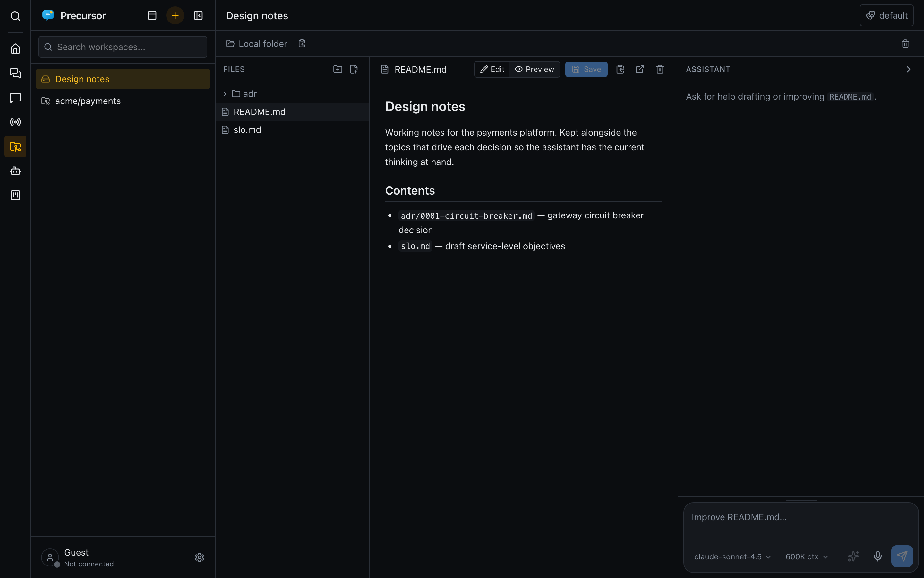Open the default theme selector button
This screenshot has width=924, height=578.
pyautogui.click(x=886, y=15)
